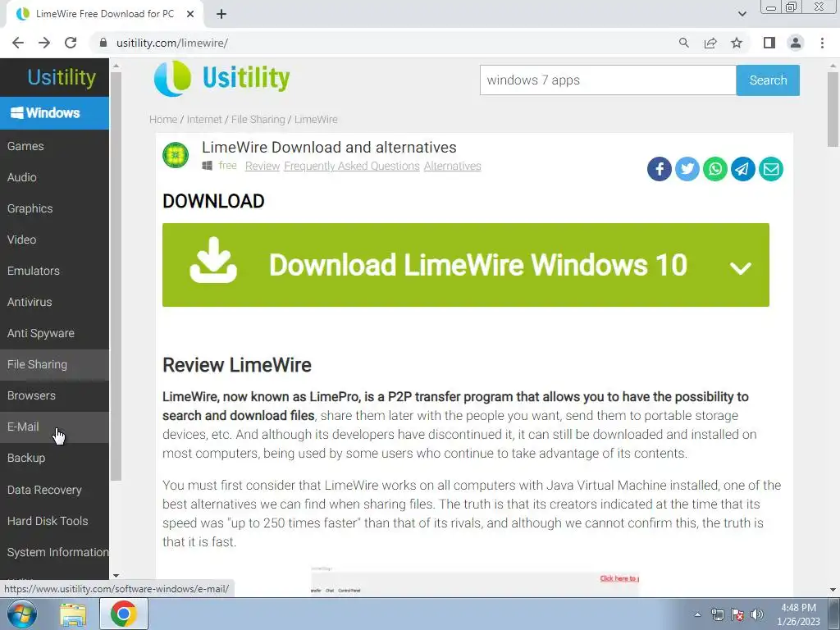
Task: Click Chrome icon in taskbar
Action: pyautogui.click(x=123, y=614)
